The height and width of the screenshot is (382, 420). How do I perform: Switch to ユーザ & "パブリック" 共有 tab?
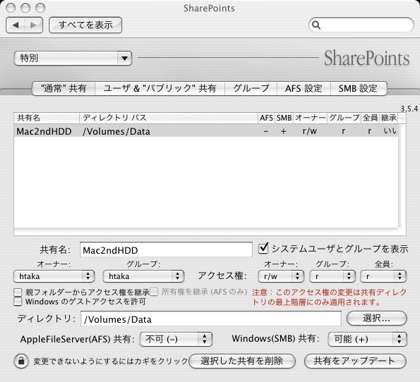click(160, 88)
